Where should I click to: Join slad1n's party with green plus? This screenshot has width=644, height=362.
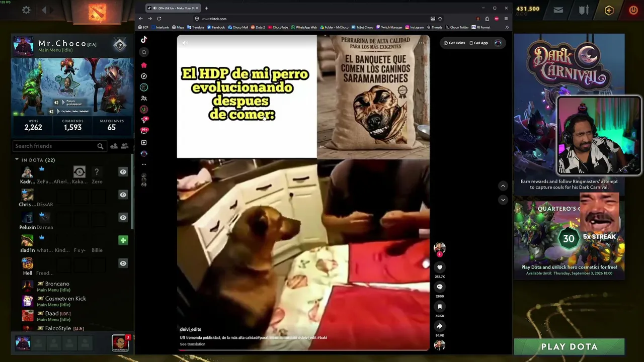click(x=123, y=240)
